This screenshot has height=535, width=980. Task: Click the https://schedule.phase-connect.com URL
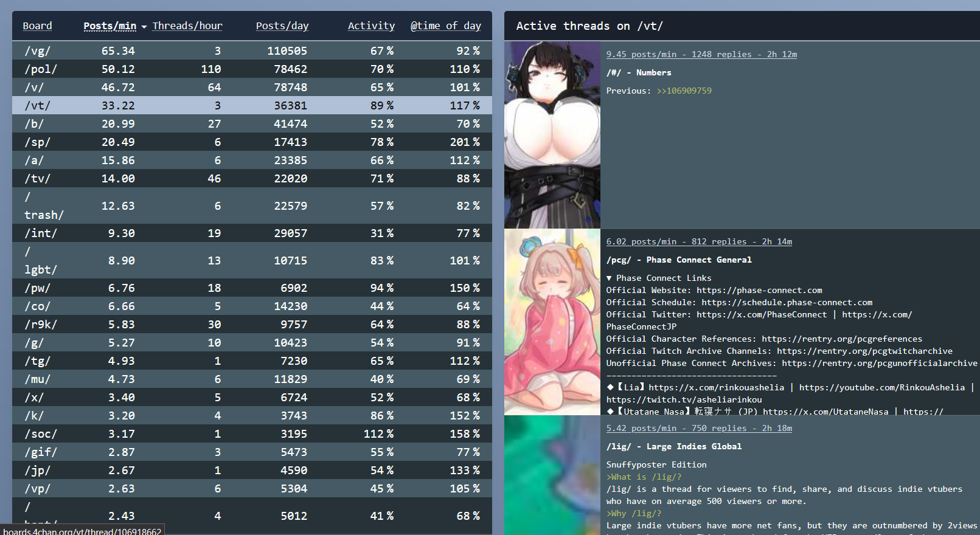click(787, 302)
